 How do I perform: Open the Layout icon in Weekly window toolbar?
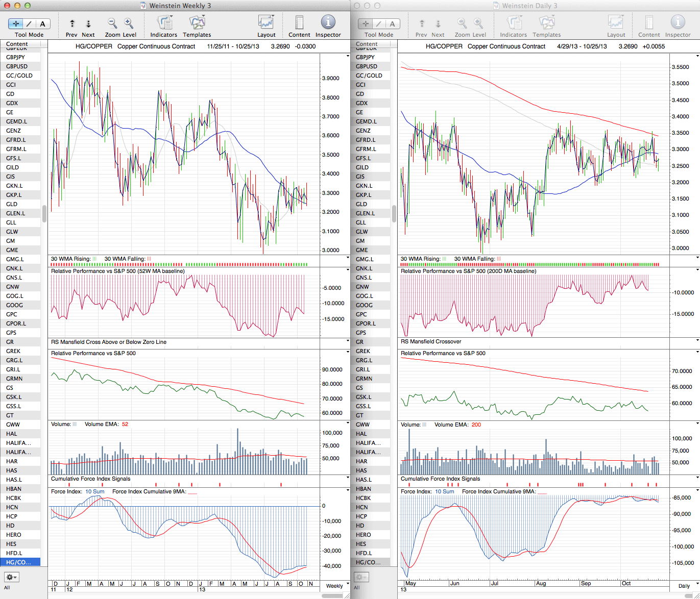pyautogui.click(x=266, y=23)
